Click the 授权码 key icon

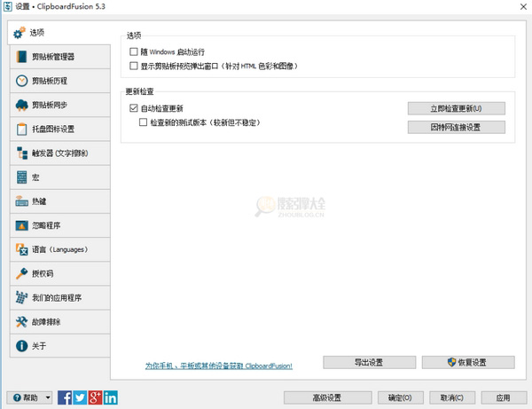coord(21,273)
